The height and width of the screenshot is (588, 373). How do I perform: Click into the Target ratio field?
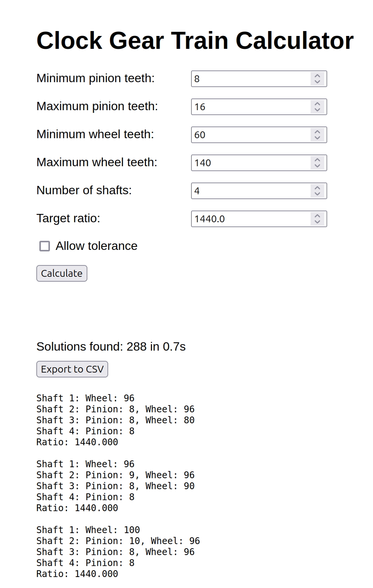(x=250, y=219)
